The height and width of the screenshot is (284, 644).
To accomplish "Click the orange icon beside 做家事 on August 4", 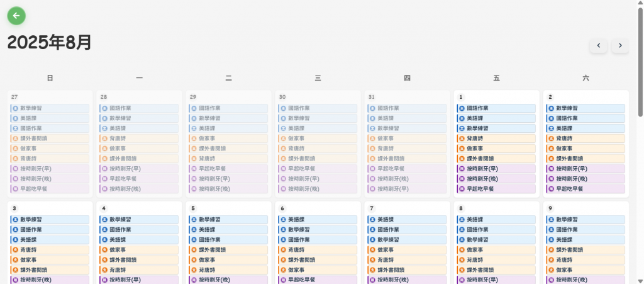I will point(104,250).
